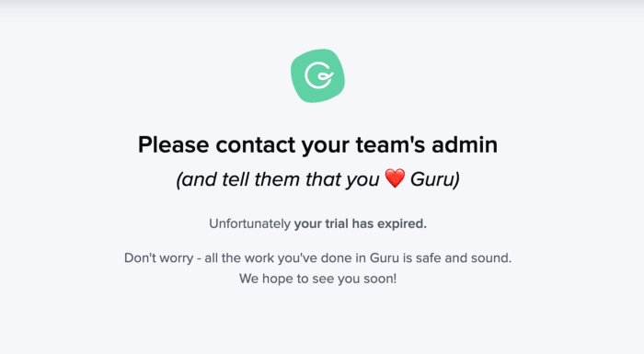Click the white G glyph inside logo

tap(318, 75)
